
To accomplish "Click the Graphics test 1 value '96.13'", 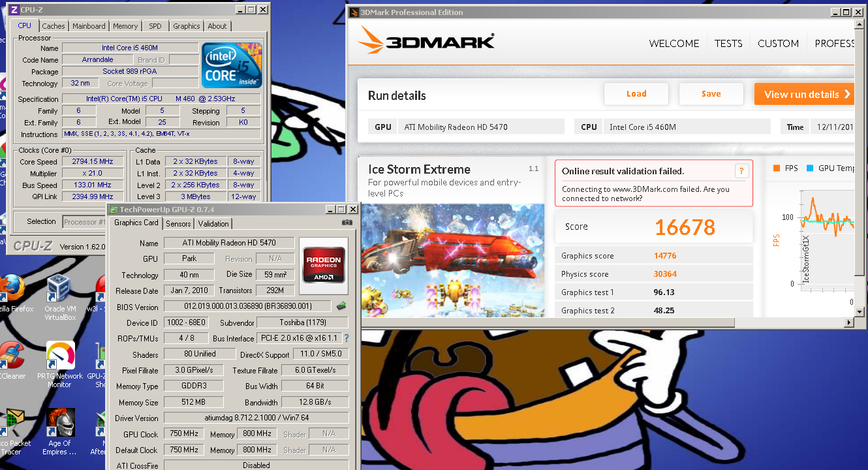I will coord(664,292).
